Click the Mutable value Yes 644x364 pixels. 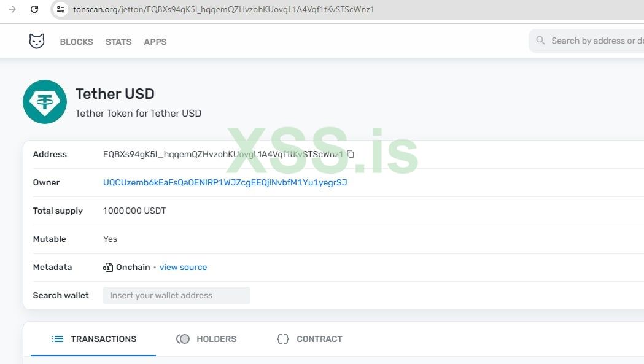(110, 239)
